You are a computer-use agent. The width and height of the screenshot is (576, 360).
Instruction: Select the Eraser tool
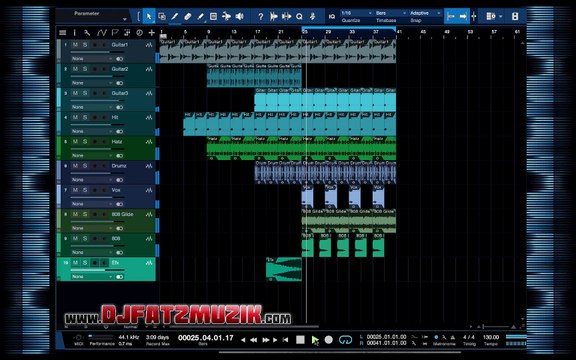[x=187, y=16]
